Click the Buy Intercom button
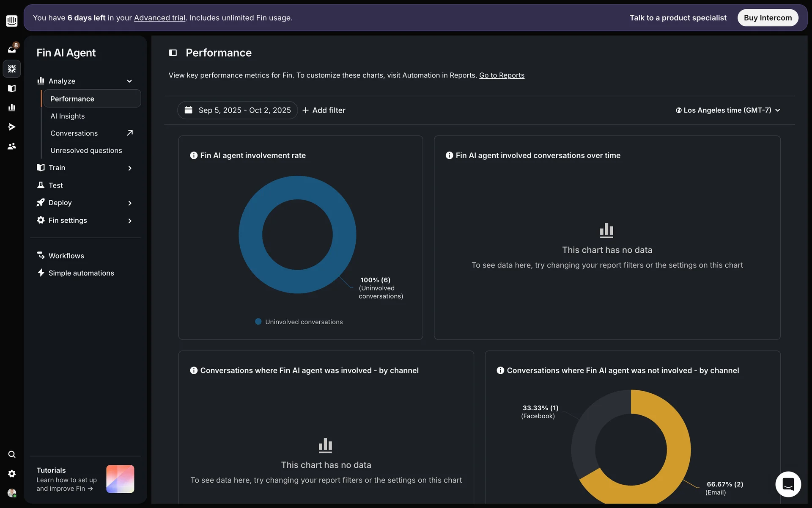Viewport: 812px width, 508px height. pos(768,18)
